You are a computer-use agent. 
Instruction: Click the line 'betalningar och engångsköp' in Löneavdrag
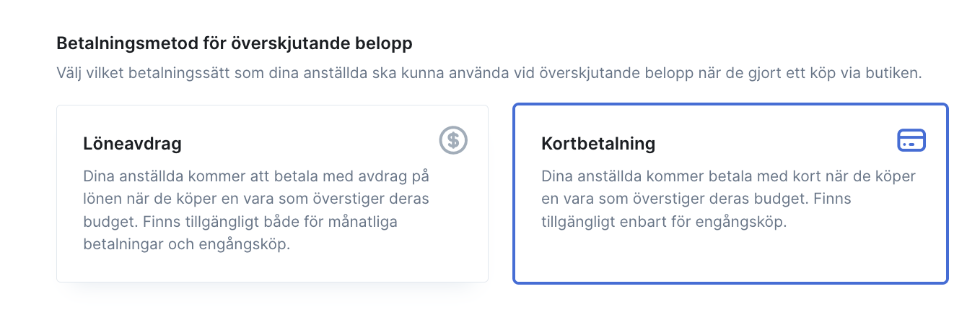pyautogui.click(x=186, y=244)
